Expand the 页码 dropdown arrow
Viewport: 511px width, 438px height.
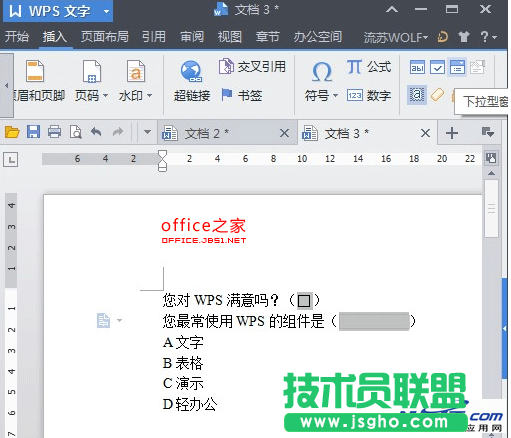[105, 96]
